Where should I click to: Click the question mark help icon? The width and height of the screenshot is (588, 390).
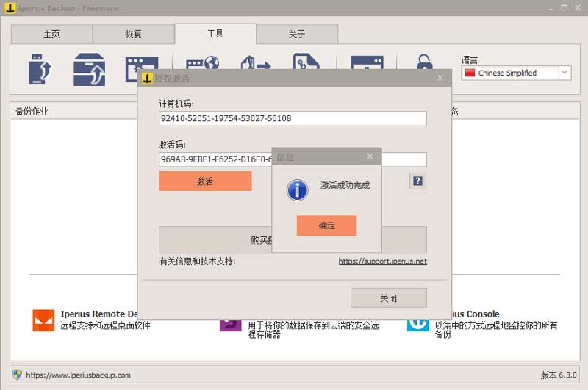[417, 181]
